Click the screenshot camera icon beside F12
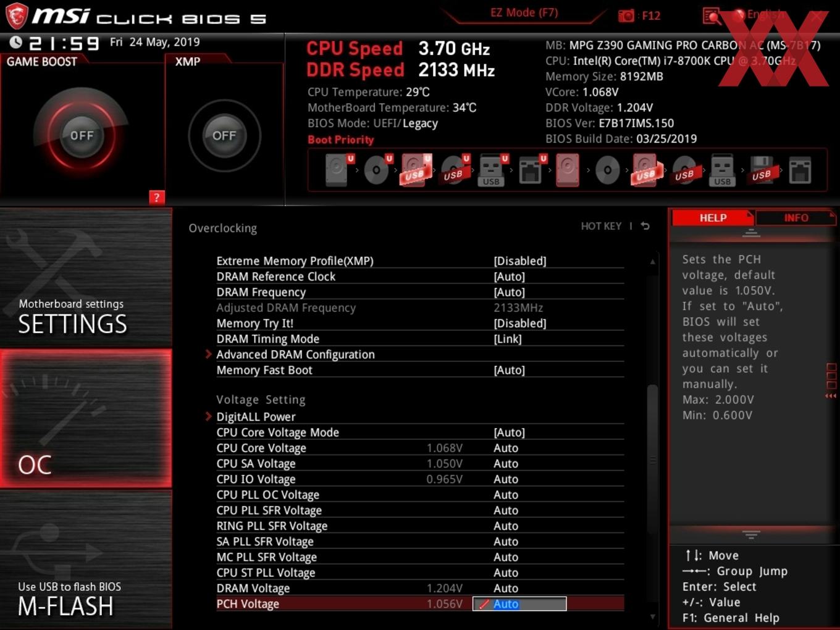 click(x=626, y=16)
